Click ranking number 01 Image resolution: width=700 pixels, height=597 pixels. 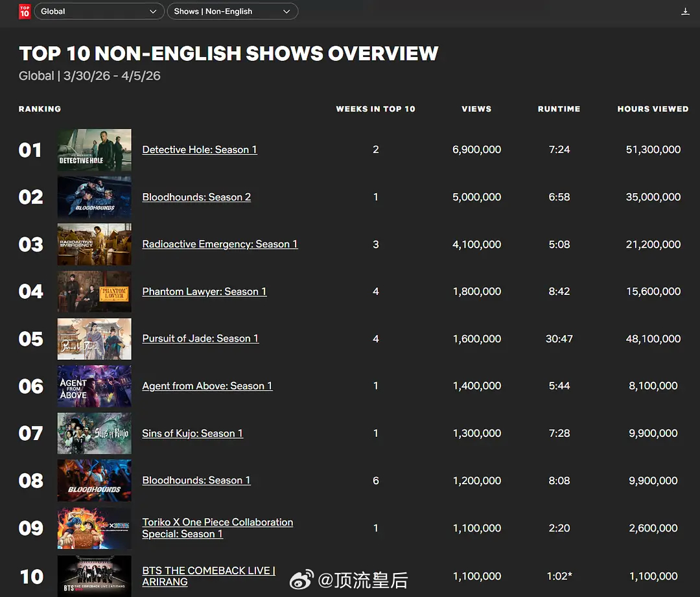pos(30,150)
